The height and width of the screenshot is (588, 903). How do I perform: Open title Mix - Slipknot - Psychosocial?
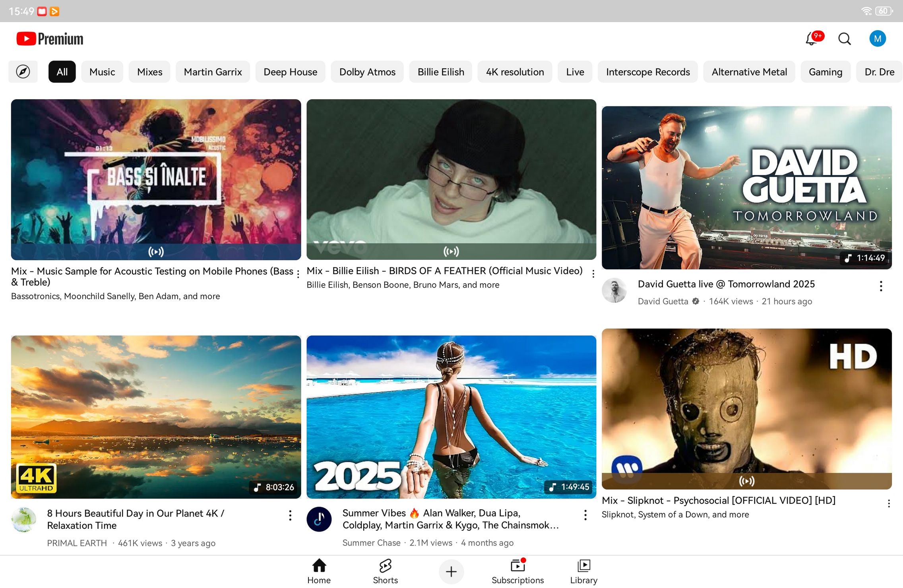coord(718,500)
